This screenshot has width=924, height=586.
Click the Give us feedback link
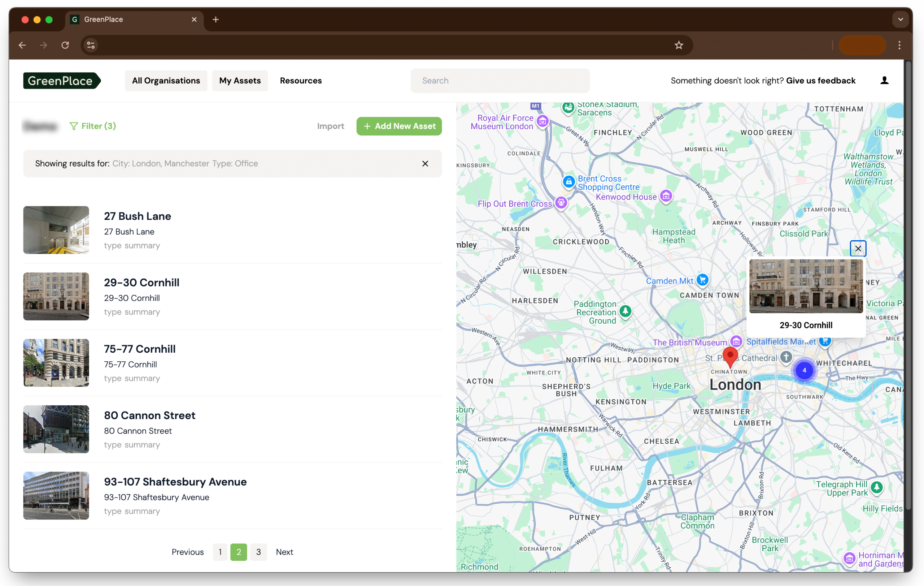[820, 81]
